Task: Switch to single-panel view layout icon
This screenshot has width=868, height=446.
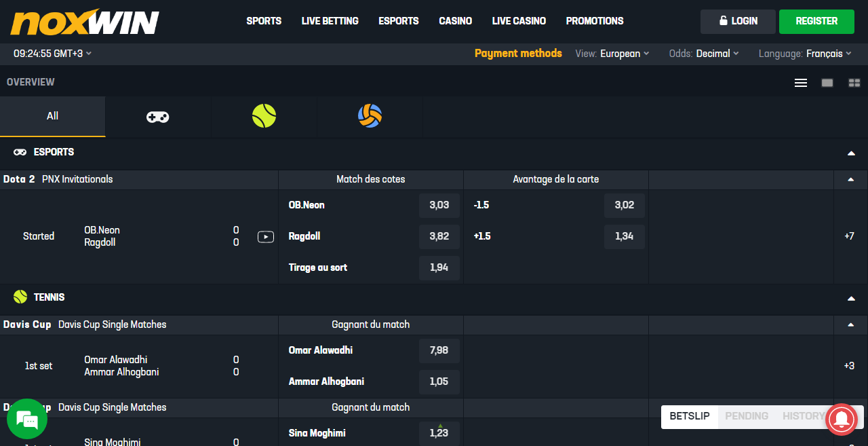Action: (x=827, y=83)
